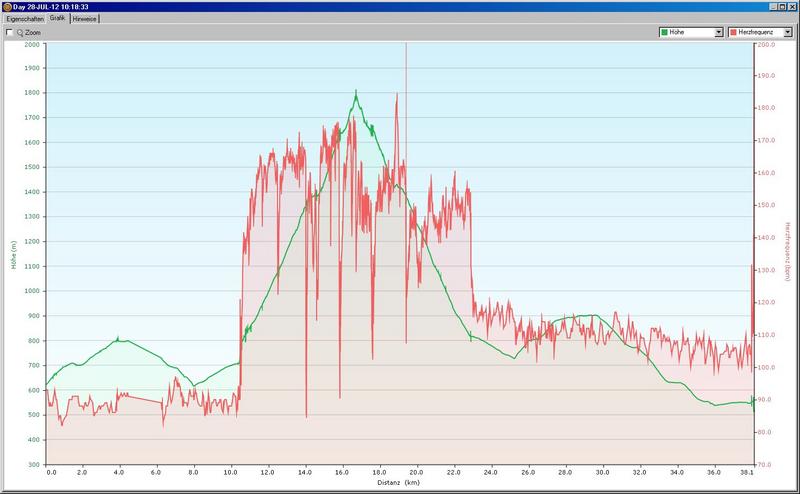Viewport: 800px width, 494px height.
Task: Click the magnifier icon next to Zoom
Action: point(20,33)
